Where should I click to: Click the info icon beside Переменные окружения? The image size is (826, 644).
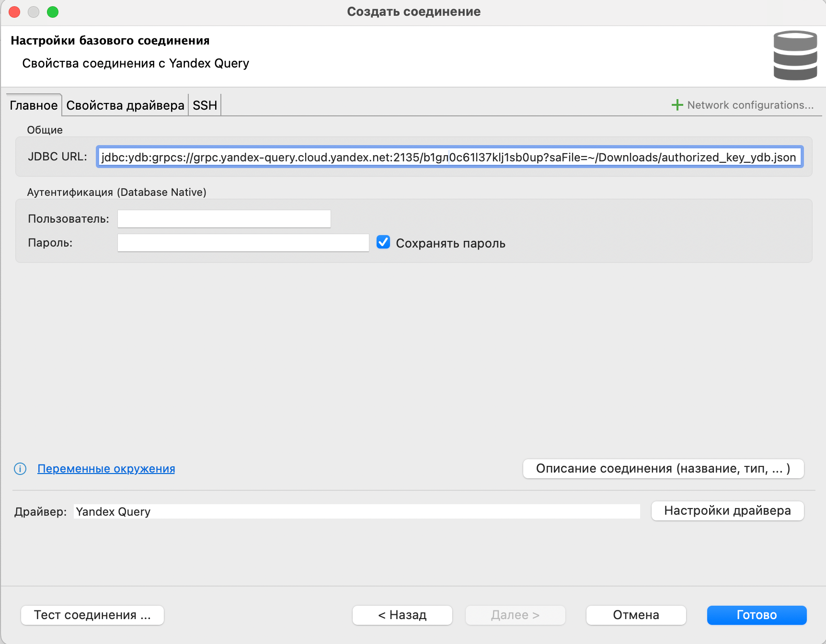(x=20, y=469)
